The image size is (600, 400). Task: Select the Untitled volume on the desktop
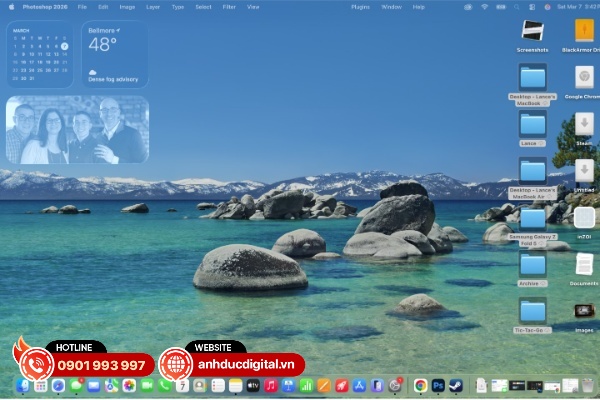584,176
